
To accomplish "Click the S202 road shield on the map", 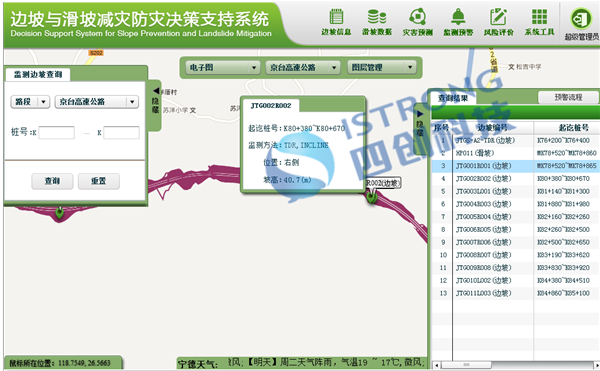I will [x=96, y=52].
